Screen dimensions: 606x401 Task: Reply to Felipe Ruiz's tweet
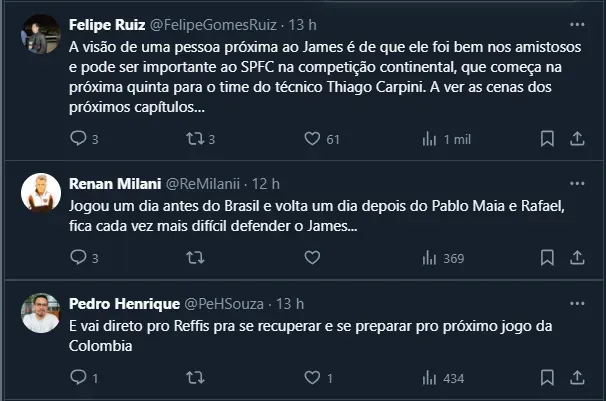tap(79, 139)
